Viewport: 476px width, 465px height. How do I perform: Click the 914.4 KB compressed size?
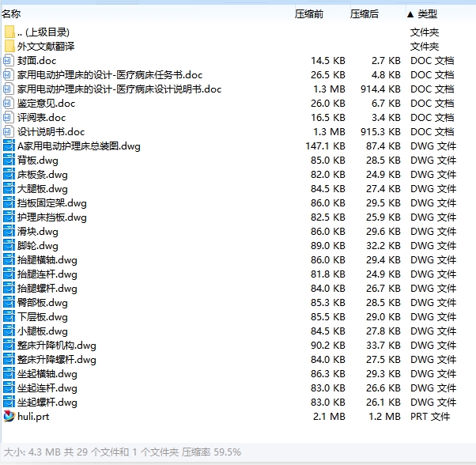pos(380,89)
